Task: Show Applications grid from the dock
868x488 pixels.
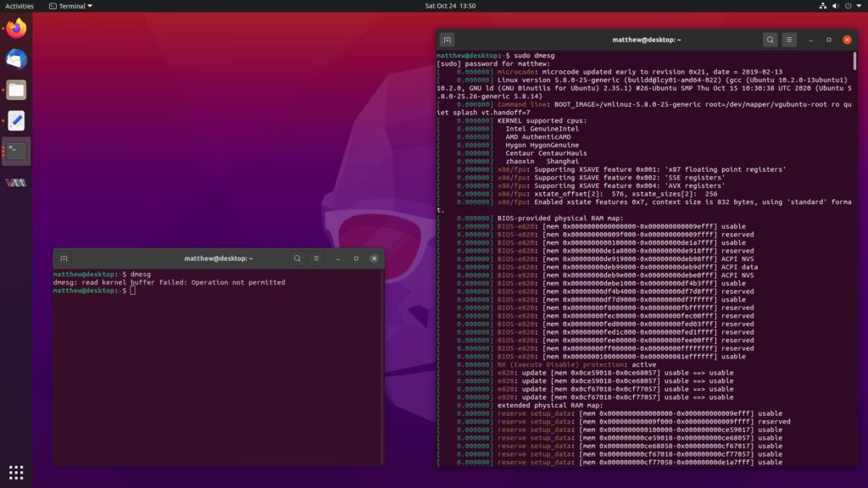Action: [16, 472]
